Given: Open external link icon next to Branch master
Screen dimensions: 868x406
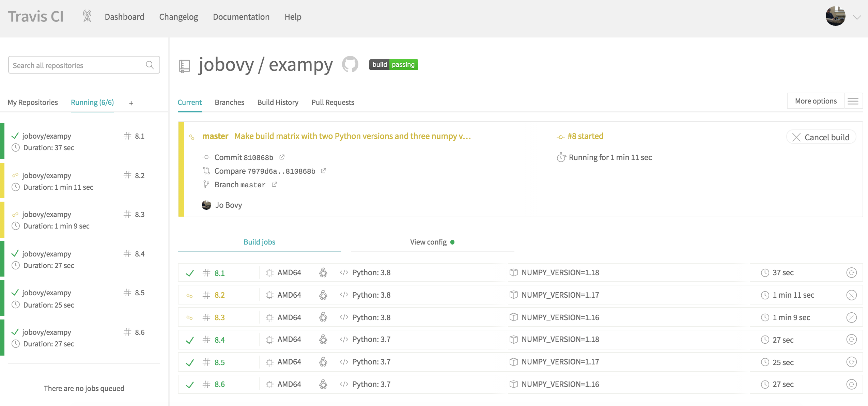Looking at the screenshot, I should [x=275, y=184].
